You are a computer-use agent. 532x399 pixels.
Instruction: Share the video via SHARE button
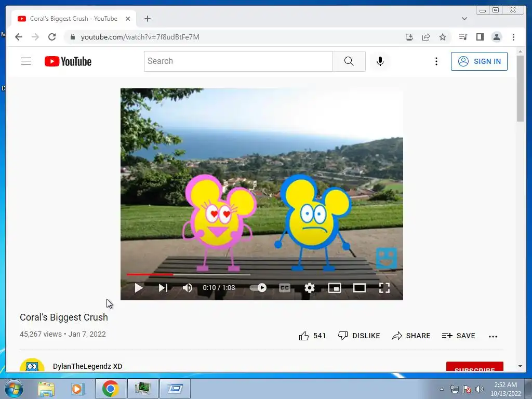coord(411,336)
